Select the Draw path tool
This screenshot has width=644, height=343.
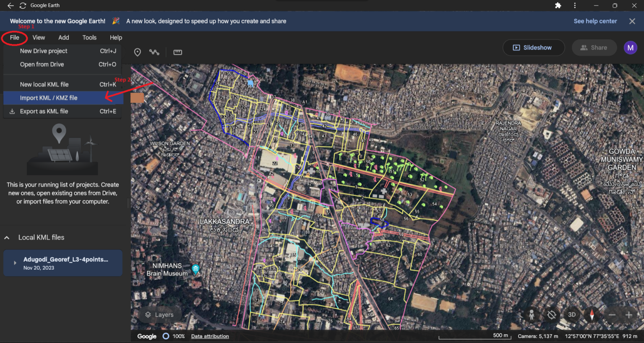[154, 52]
